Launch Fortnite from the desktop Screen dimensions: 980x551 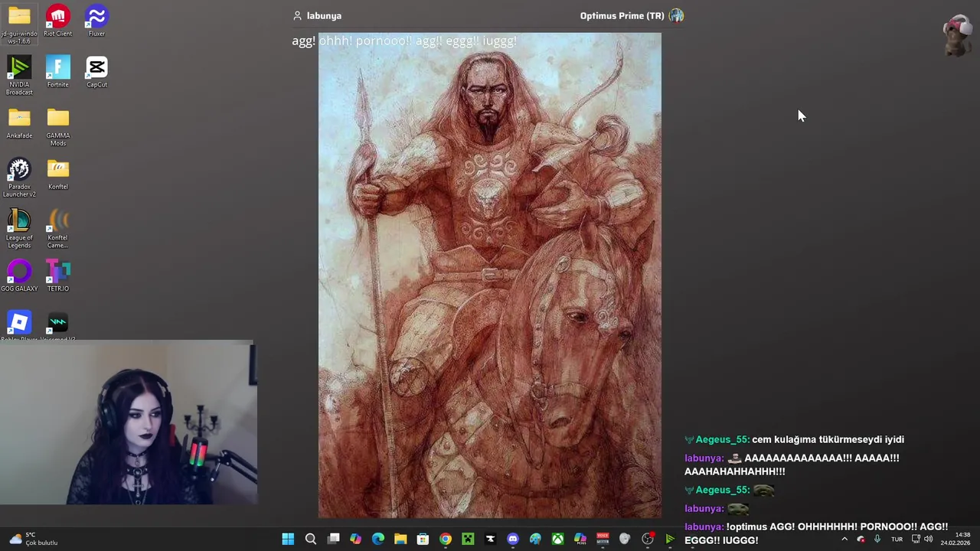click(57, 71)
